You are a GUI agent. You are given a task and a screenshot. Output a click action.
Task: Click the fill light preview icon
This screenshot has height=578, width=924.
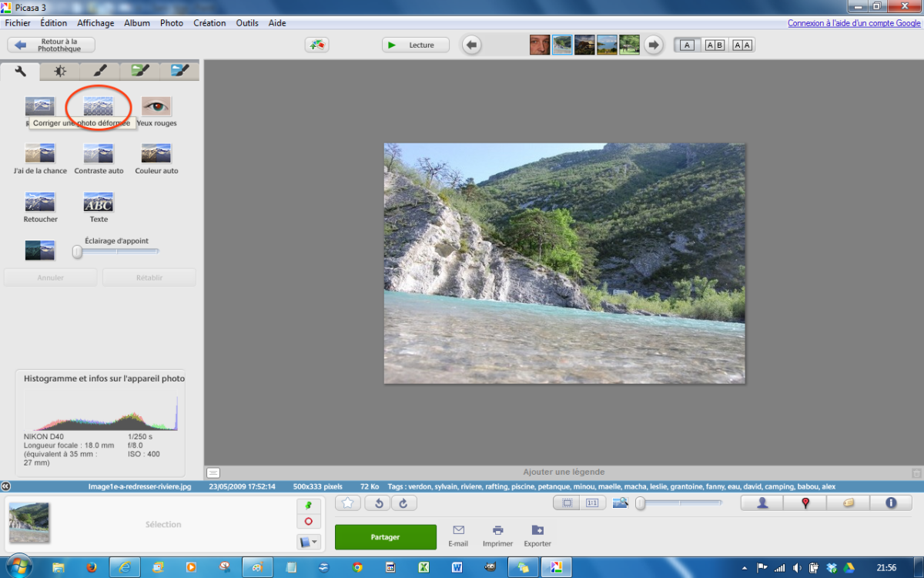(x=40, y=250)
